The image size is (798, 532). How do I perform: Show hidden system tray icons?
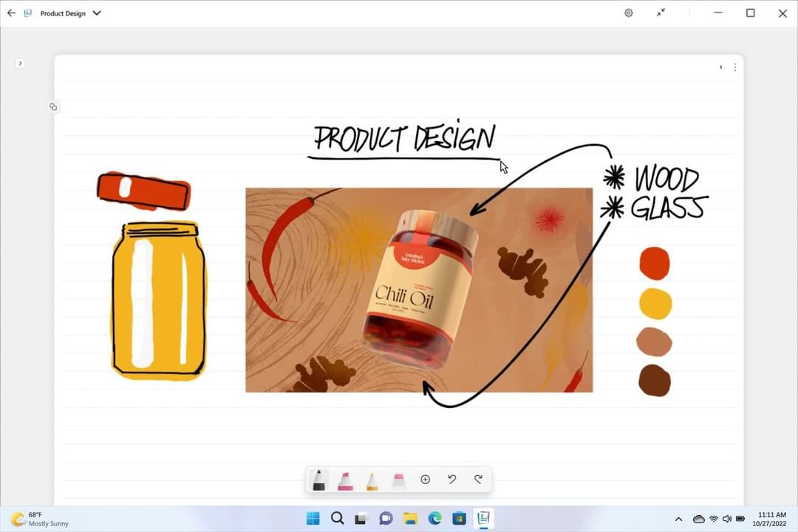[678, 519]
